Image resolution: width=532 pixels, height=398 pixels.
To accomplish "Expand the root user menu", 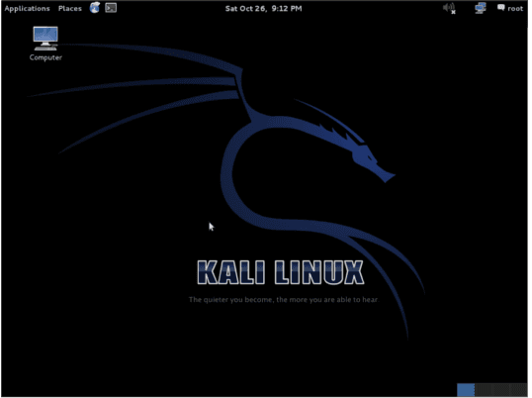I will click(x=515, y=9).
